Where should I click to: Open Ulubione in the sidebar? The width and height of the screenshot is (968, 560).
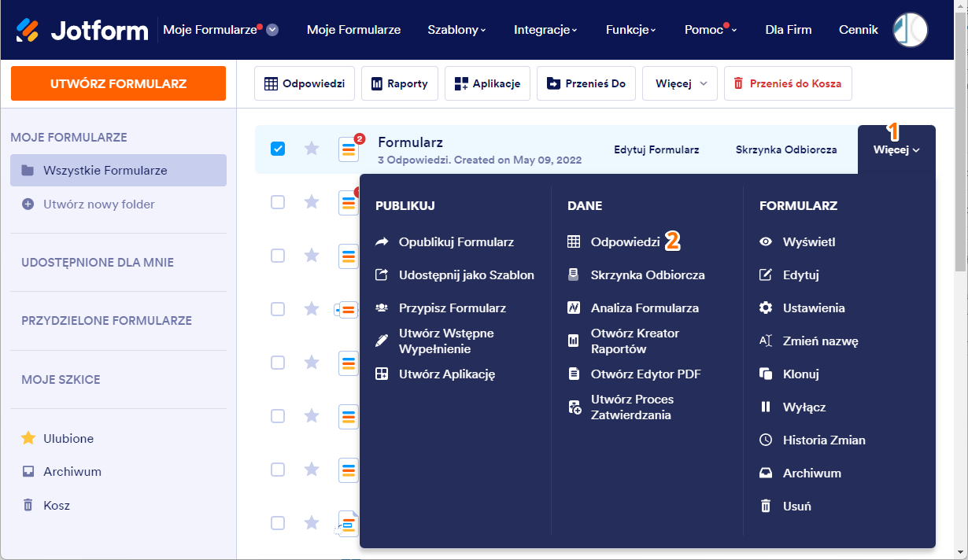coord(68,439)
